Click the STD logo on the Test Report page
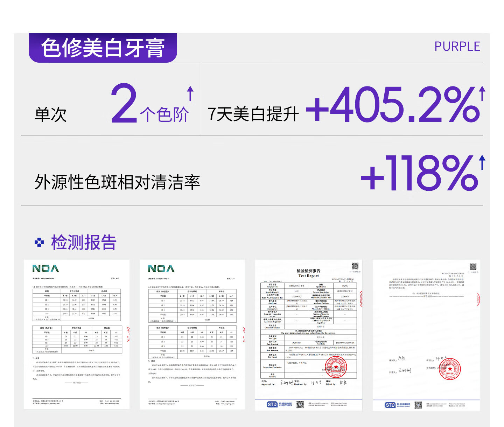This screenshot has height=427, width=504. coord(279,405)
